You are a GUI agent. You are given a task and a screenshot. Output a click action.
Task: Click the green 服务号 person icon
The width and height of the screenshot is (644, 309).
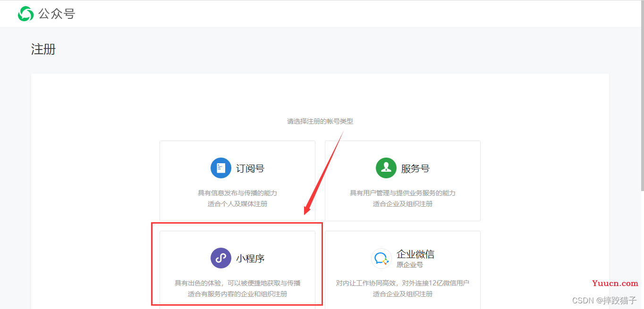click(x=386, y=168)
